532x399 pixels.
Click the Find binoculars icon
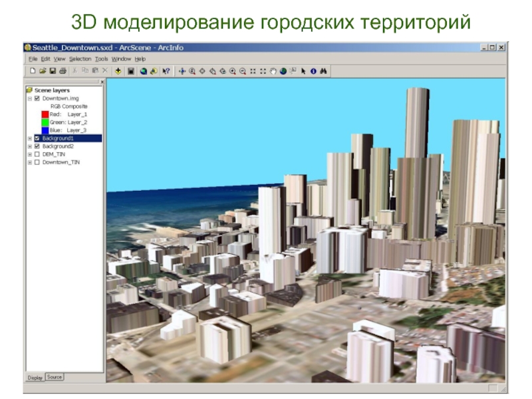322,70
